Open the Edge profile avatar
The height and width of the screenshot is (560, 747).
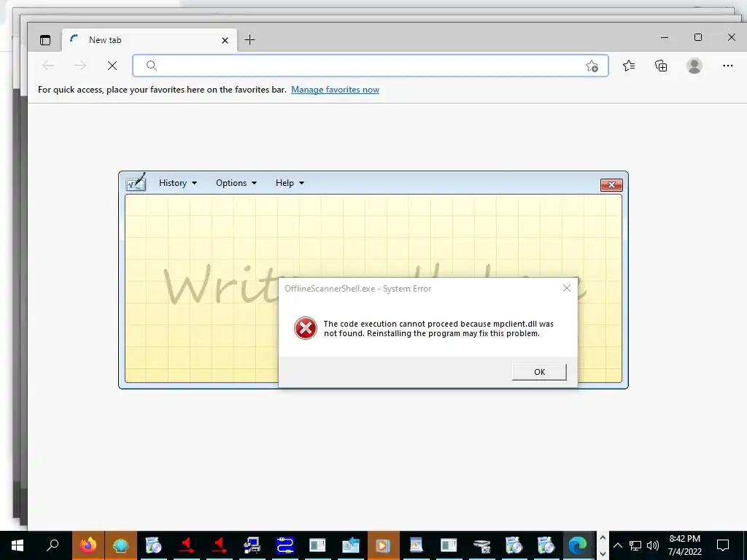pos(694,66)
